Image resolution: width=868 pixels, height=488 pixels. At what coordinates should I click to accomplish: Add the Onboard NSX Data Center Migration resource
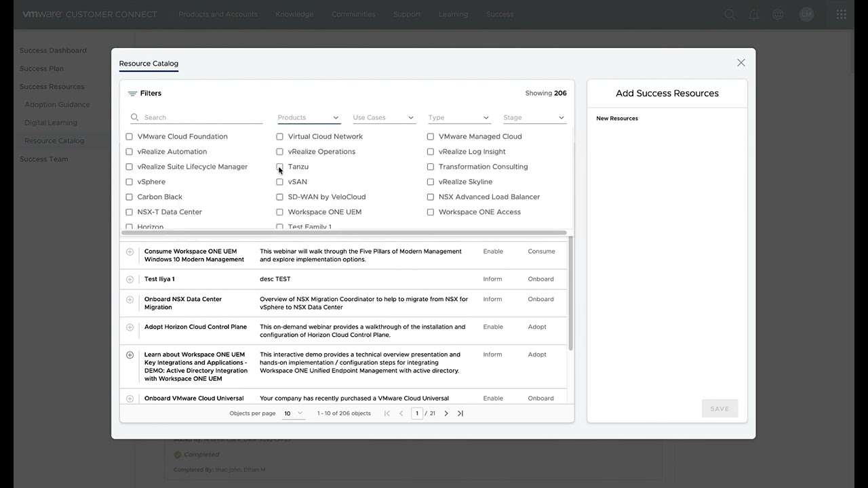(x=130, y=300)
